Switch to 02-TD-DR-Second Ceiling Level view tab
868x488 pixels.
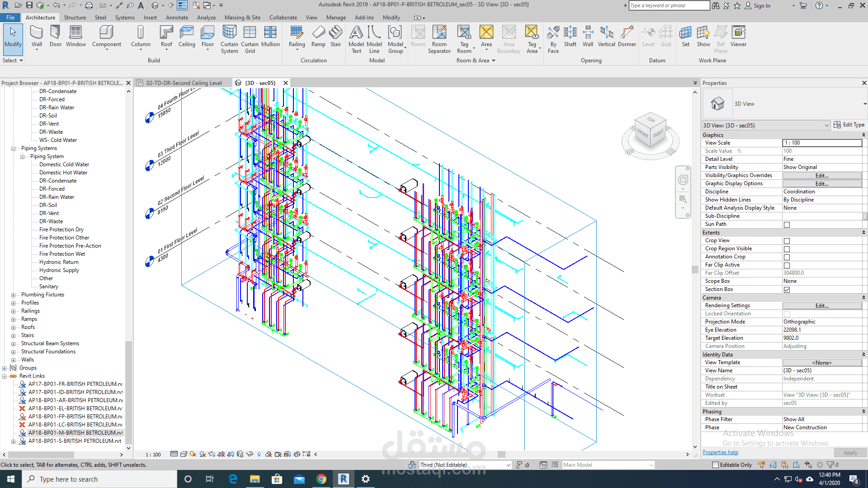click(184, 83)
